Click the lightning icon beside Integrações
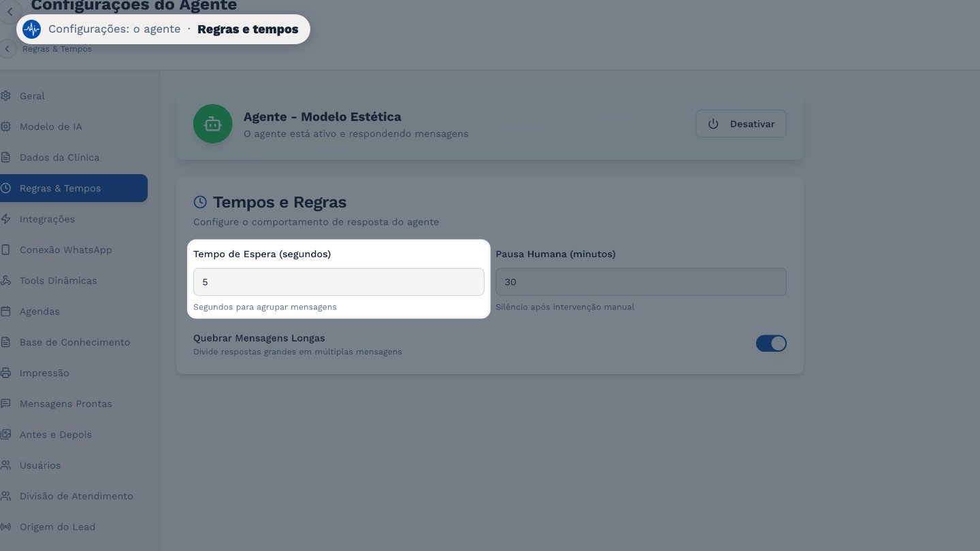Image resolution: width=980 pixels, height=551 pixels. [5, 219]
